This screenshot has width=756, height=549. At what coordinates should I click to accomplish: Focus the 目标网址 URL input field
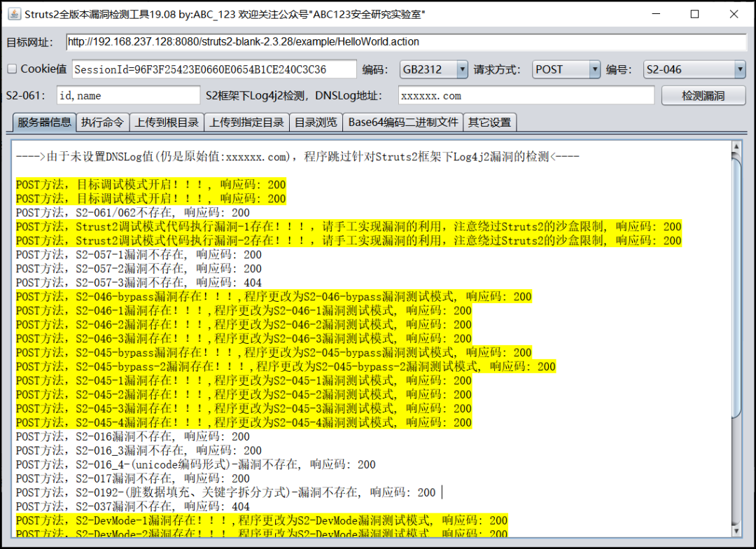click(407, 42)
